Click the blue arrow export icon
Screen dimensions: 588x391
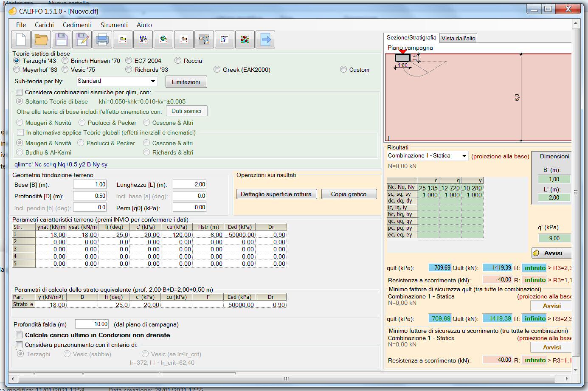(265, 39)
